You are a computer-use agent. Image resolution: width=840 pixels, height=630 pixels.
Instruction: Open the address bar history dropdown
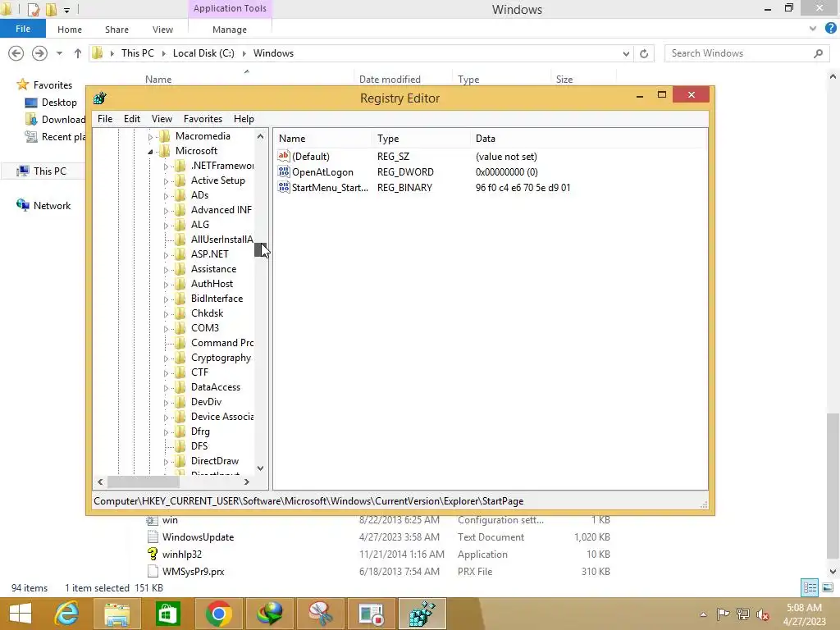pos(626,53)
